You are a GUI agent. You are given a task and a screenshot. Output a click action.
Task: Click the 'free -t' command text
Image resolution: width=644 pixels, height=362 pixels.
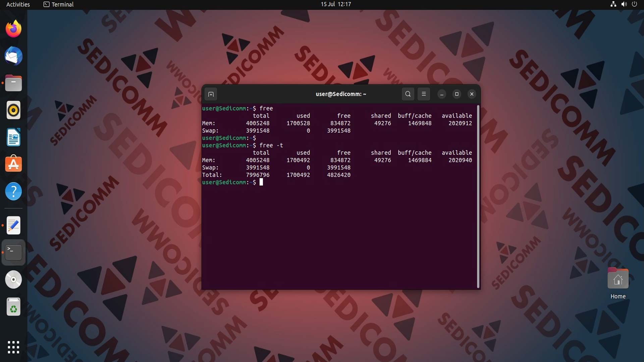[x=271, y=145]
